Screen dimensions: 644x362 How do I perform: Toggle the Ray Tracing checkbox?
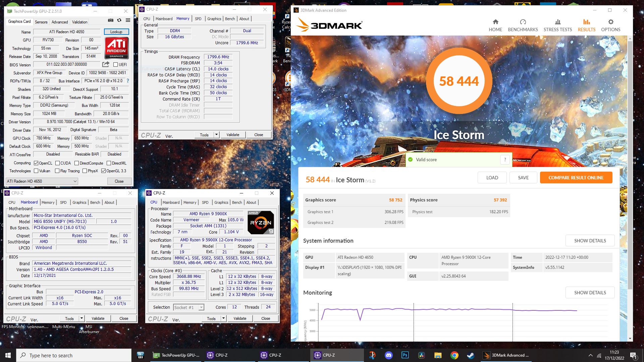(x=57, y=171)
